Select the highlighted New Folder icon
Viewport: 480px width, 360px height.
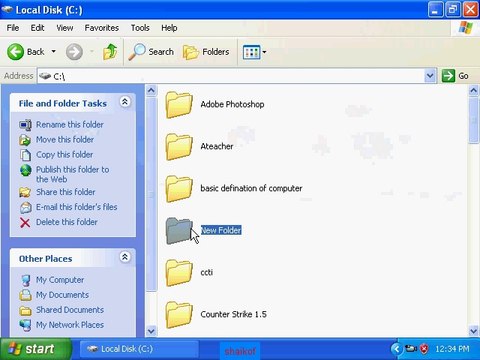coord(179,231)
